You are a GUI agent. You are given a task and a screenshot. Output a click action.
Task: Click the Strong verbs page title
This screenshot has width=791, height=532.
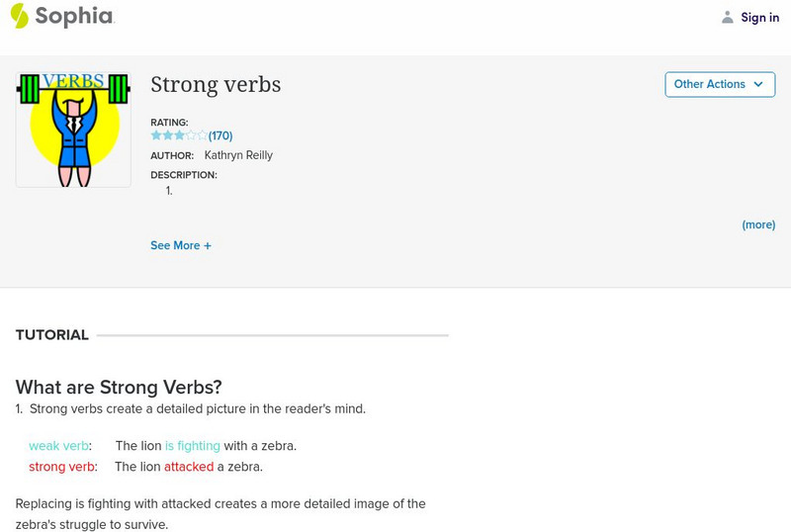coord(216,85)
